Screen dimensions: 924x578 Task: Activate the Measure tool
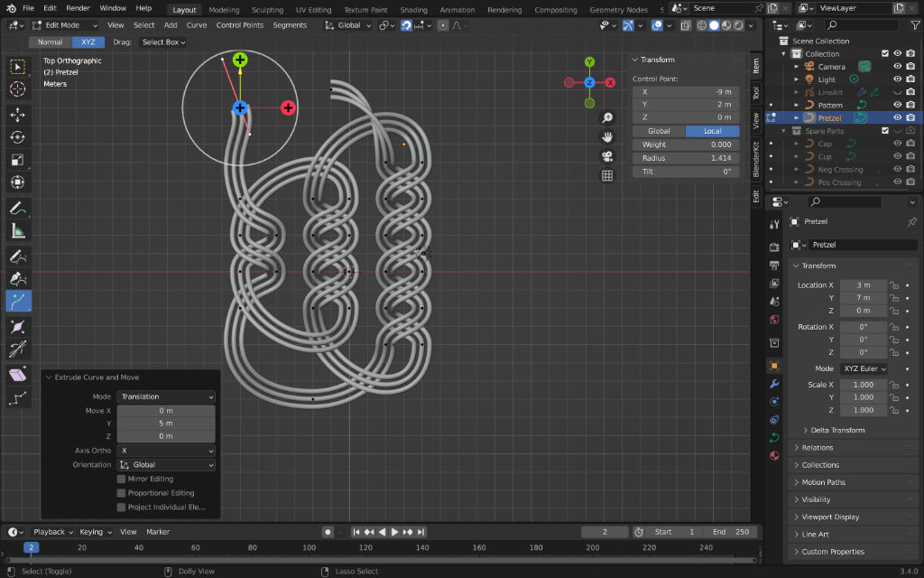click(x=17, y=230)
